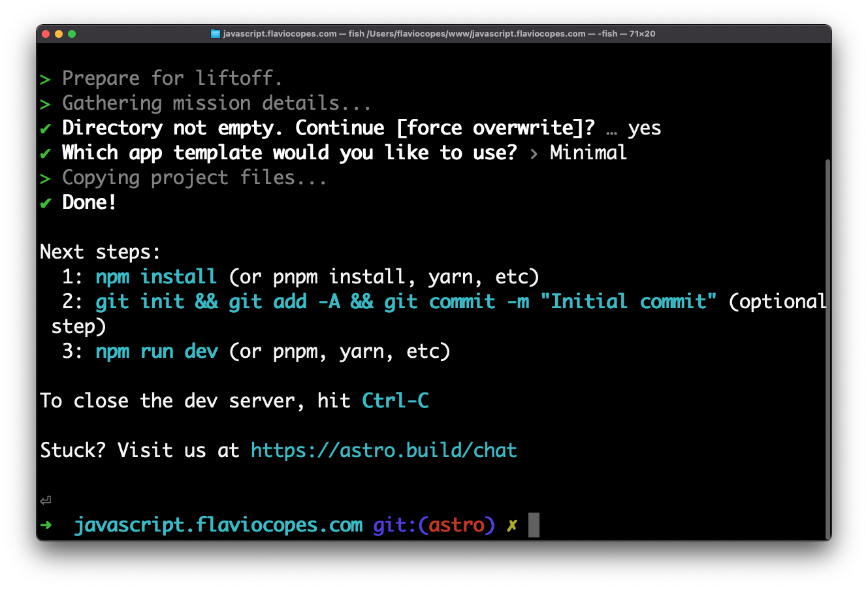Click the > marker before Copying project files
Screen dimensions: 868x589
tap(45, 179)
